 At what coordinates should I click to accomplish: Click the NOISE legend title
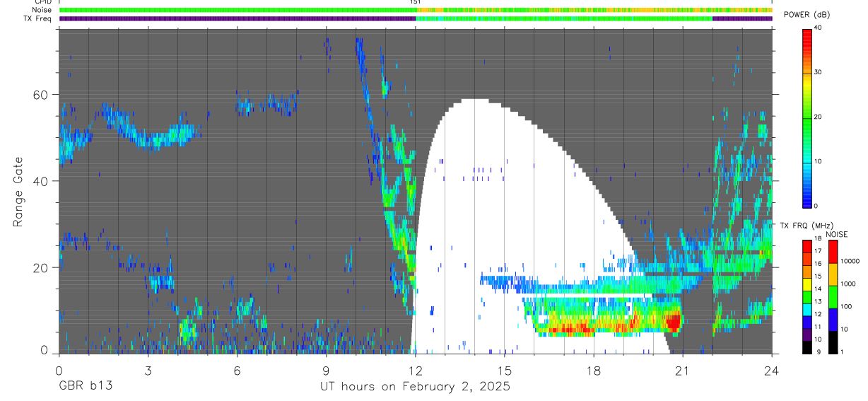[837, 234]
